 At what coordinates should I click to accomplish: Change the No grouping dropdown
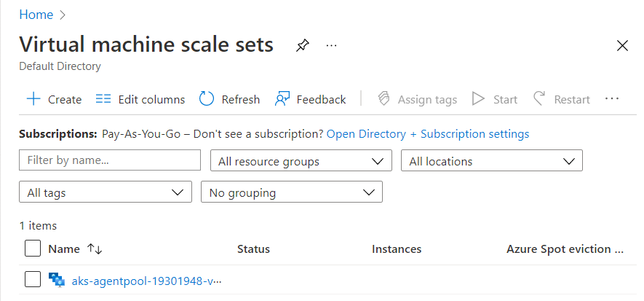[292, 192]
